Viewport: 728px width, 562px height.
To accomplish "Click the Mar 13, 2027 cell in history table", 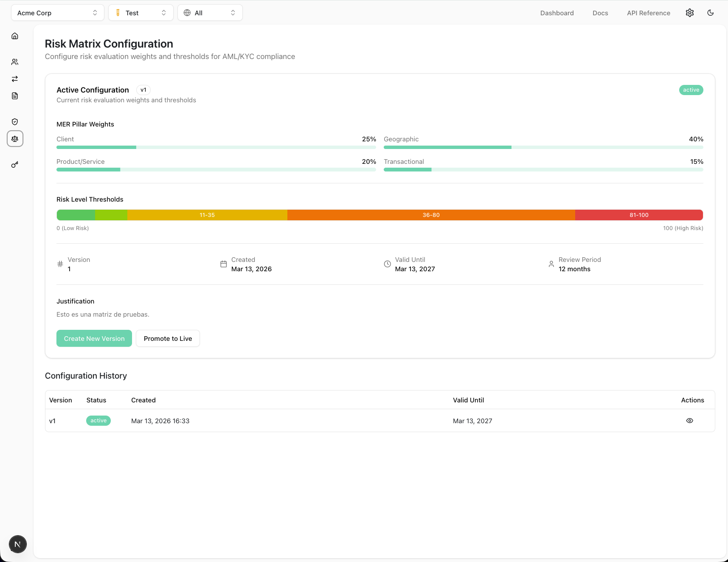I will click(x=472, y=421).
